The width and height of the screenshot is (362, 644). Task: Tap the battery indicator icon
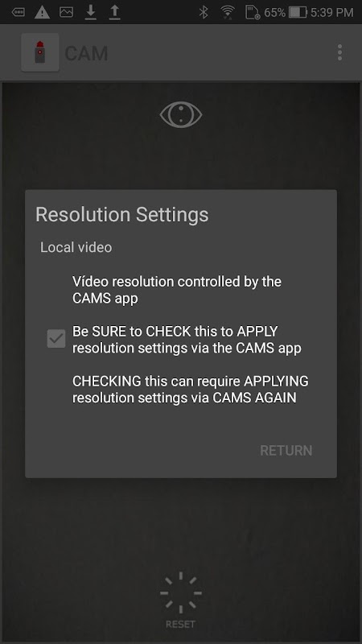click(x=298, y=12)
